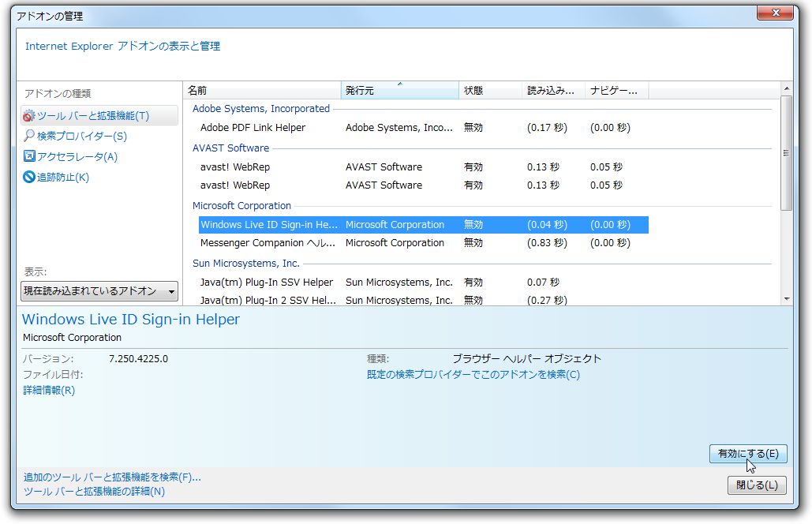Click the search providers magnifier icon
Viewport: 812px width, 524px height.
[29, 136]
